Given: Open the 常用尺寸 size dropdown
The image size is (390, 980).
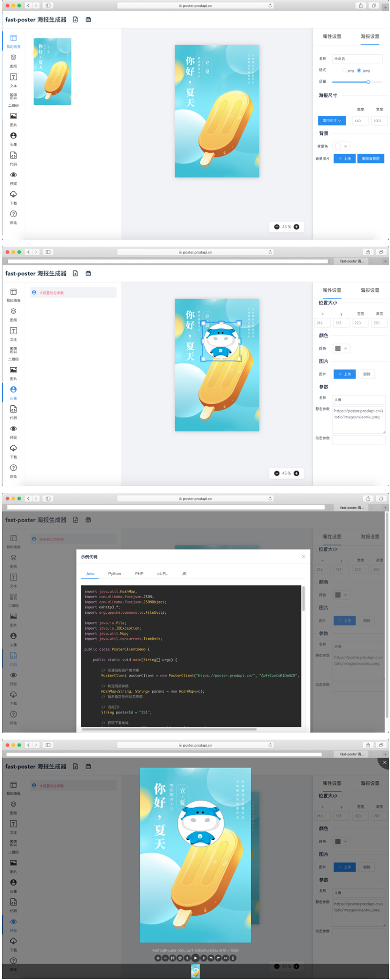Looking at the screenshot, I should coord(332,120).
